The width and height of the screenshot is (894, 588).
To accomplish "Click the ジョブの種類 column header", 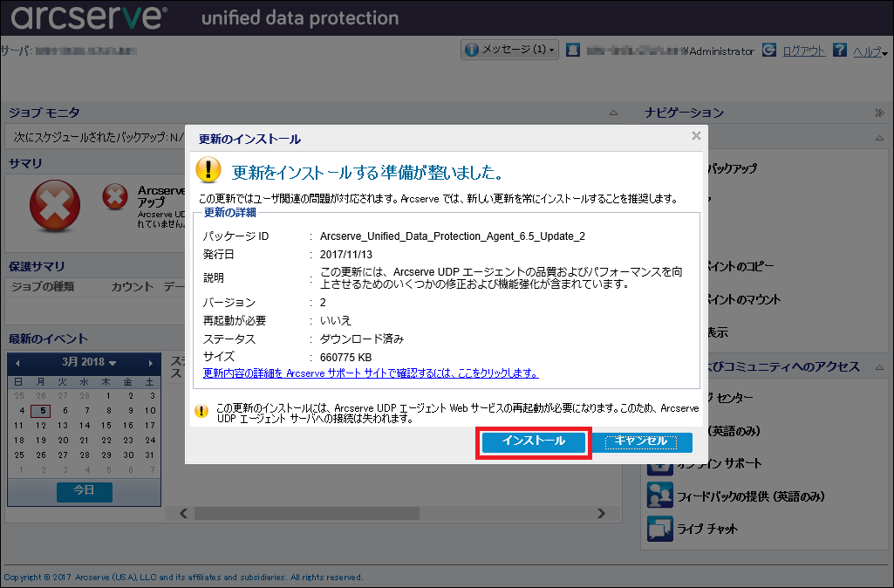I will (x=43, y=286).
